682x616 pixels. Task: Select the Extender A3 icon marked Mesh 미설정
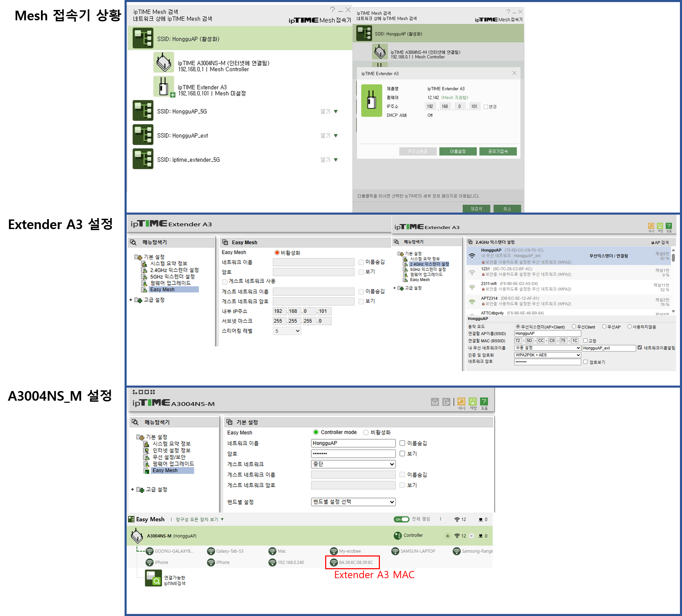pyautogui.click(x=164, y=86)
